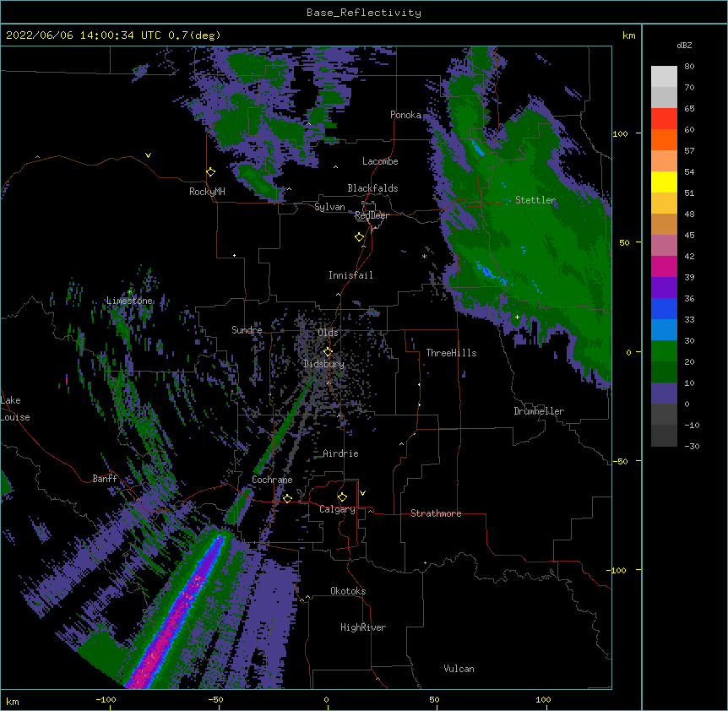Click the purple swatch between 39 and 36
The height and width of the screenshot is (711, 728).
pos(664,288)
